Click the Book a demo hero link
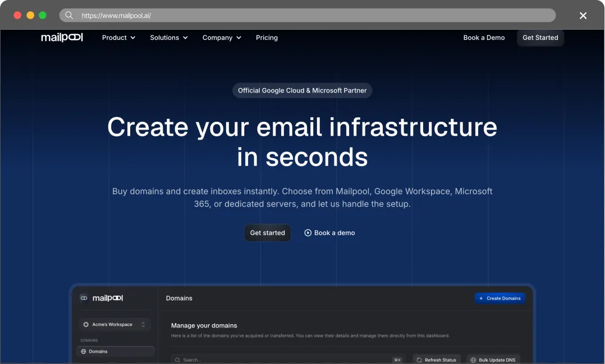 pos(329,233)
